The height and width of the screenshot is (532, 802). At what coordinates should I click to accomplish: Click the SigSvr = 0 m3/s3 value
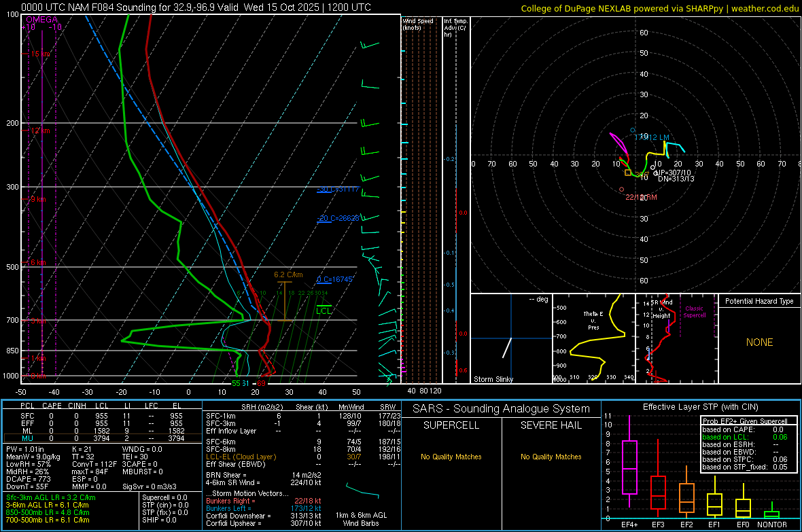tap(150, 486)
